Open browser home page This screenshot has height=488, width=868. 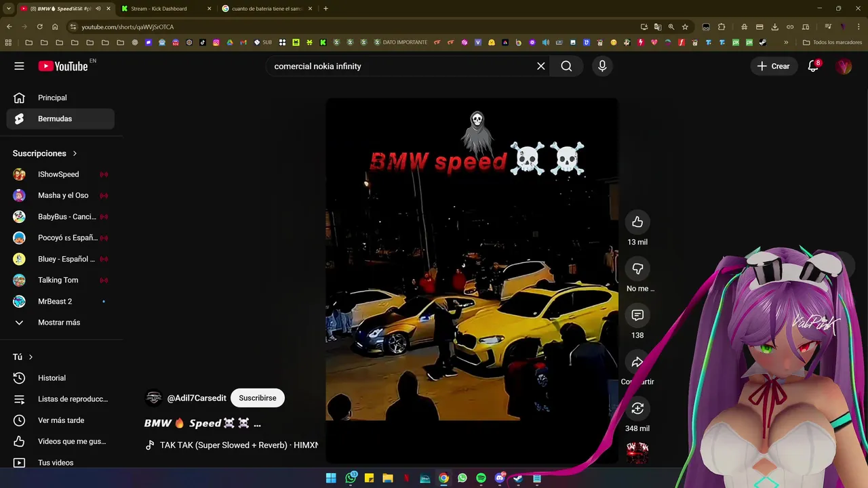(x=55, y=26)
